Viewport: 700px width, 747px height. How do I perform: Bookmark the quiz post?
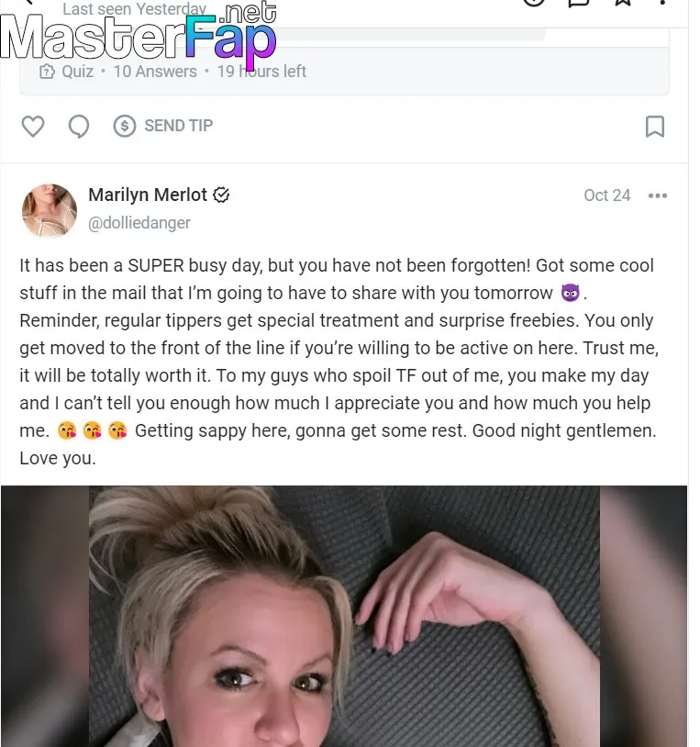pyautogui.click(x=655, y=127)
